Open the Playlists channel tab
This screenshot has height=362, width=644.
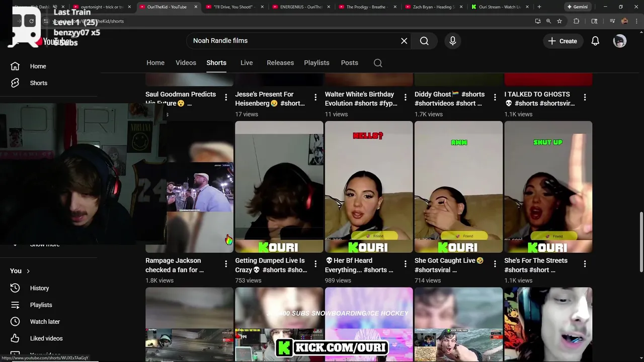click(316, 63)
